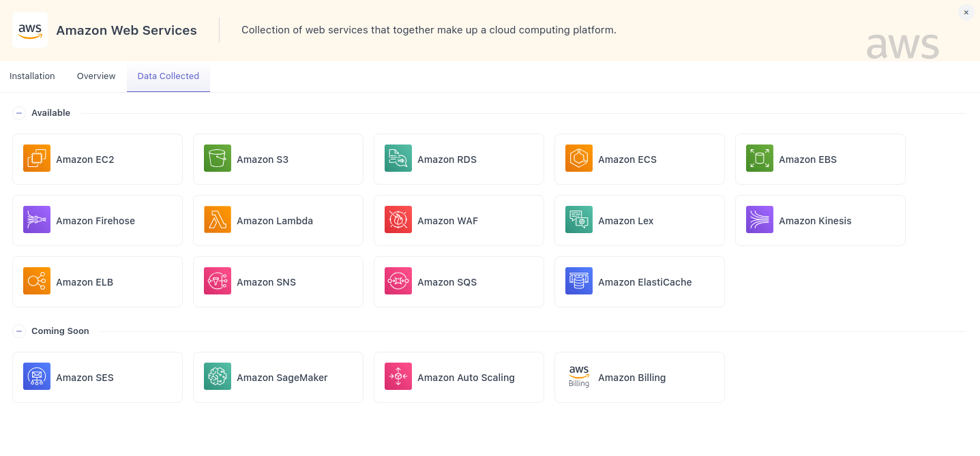Collapse the Available section

click(x=19, y=113)
